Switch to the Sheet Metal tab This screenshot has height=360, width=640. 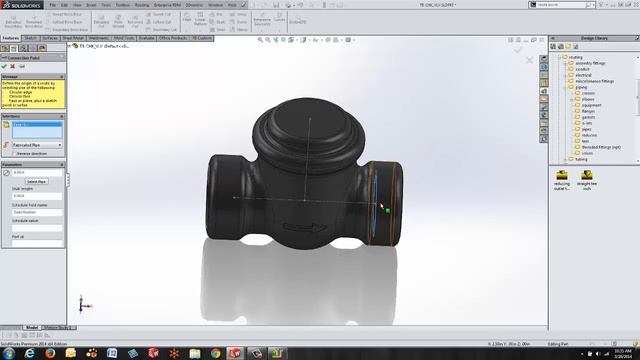click(73, 38)
